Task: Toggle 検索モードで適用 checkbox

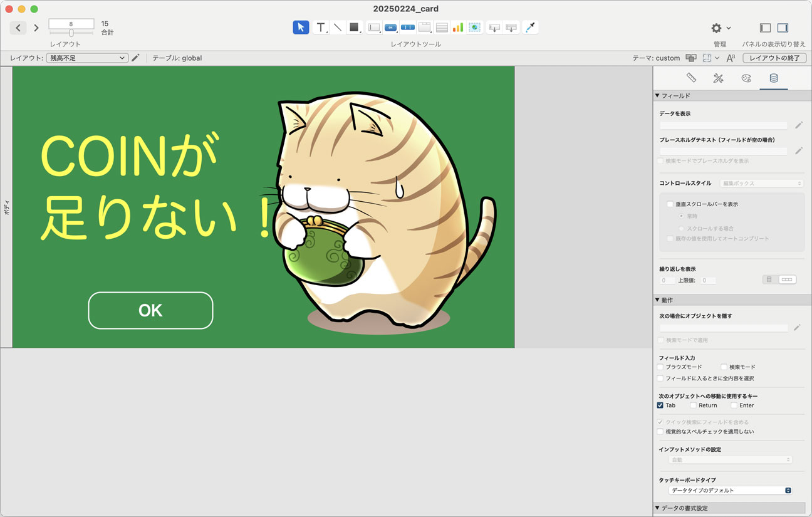Action: pyautogui.click(x=660, y=340)
